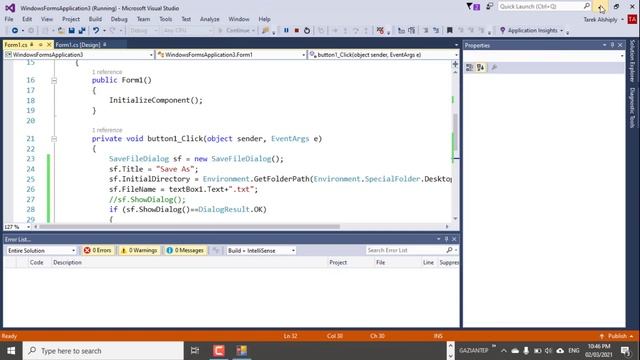The width and height of the screenshot is (640, 360).
Task: Click the editor vertical scrollbar thumb
Action: [455, 132]
